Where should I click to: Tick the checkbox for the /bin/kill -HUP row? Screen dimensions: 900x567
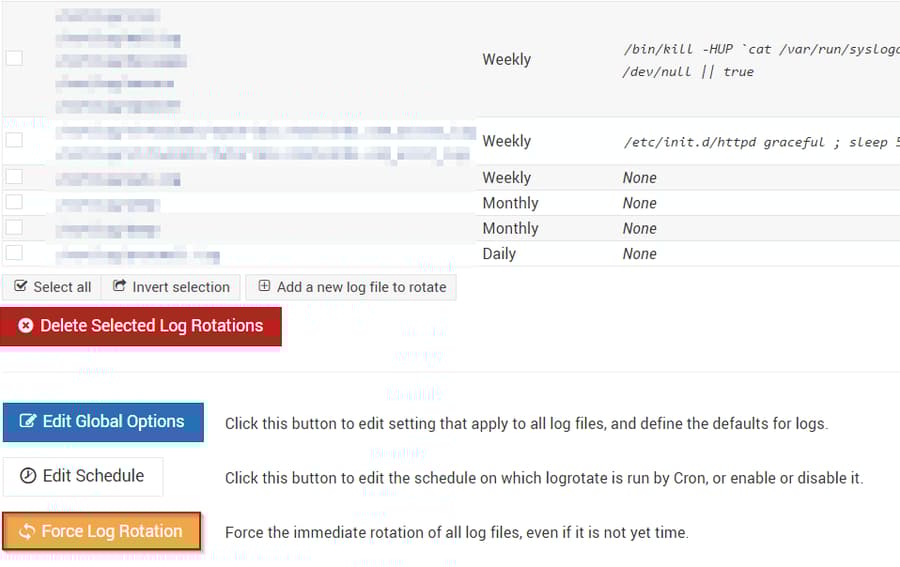pyautogui.click(x=14, y=59)
